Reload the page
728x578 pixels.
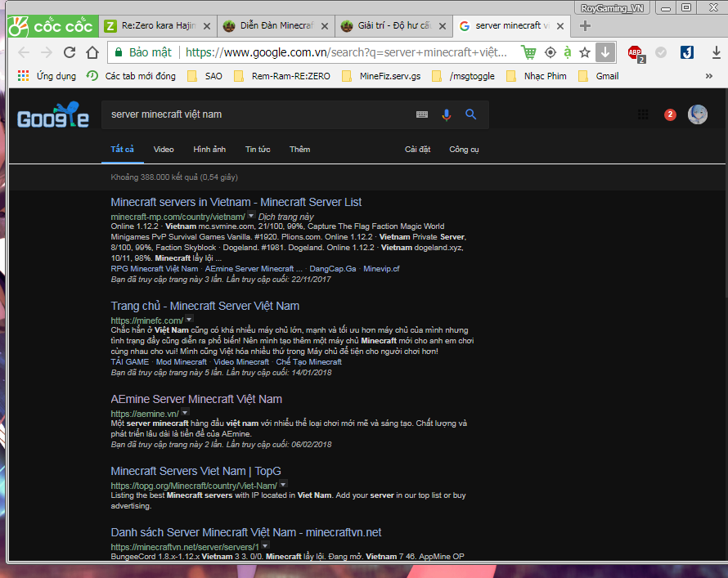tap(70, 52)
